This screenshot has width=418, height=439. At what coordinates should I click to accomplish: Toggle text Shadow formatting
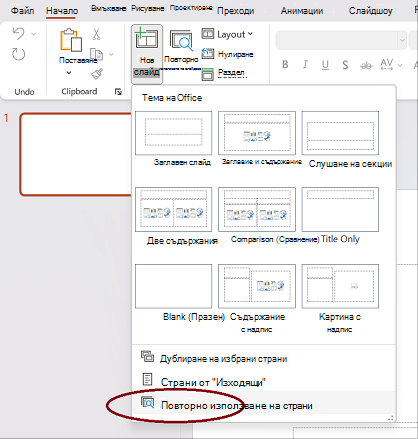coord(346,65)
